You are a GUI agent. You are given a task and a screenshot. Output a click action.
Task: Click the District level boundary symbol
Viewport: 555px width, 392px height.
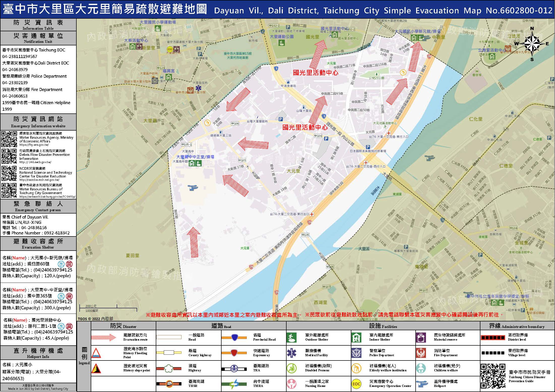coord(493,337)
